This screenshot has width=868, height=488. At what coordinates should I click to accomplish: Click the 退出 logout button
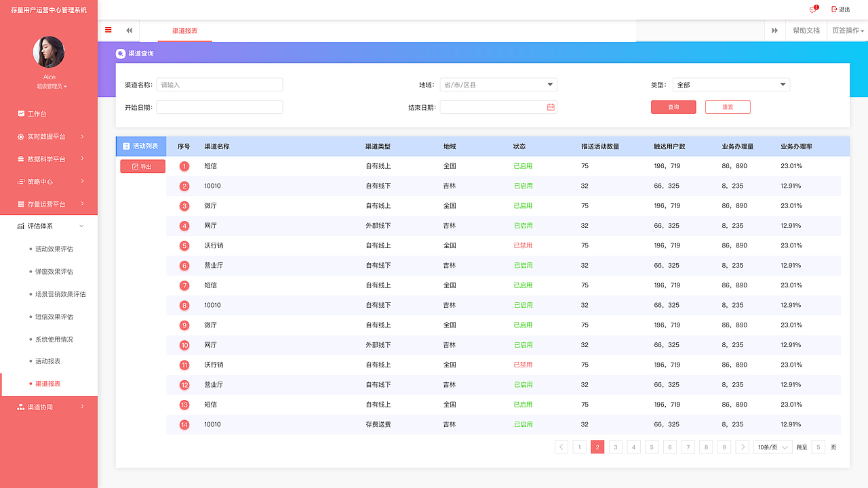[840, 9]
